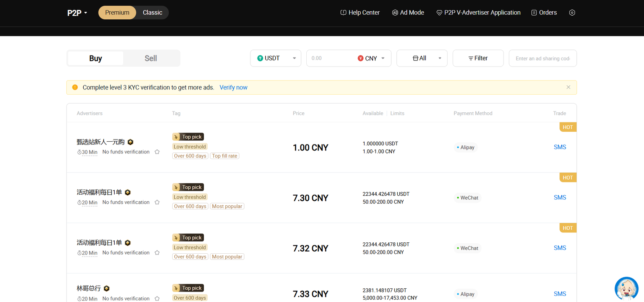The image size is (644, 302).
Task: Dismiss the KYC verification banner
Action: [568, 87]
